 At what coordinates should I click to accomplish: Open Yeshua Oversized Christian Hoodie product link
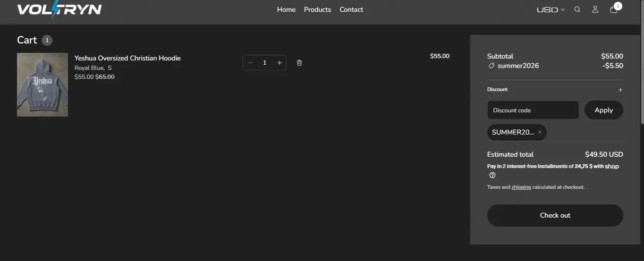tap(127, 58)
